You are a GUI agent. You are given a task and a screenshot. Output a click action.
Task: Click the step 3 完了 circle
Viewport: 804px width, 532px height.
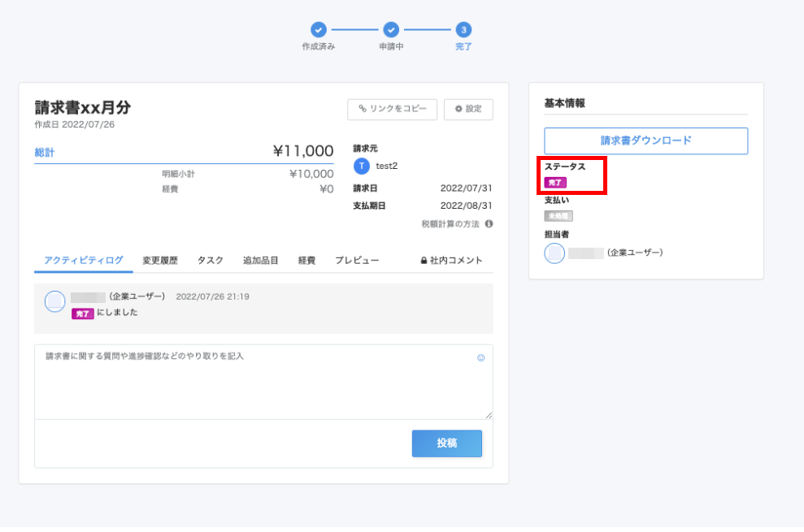click(463, 30)
